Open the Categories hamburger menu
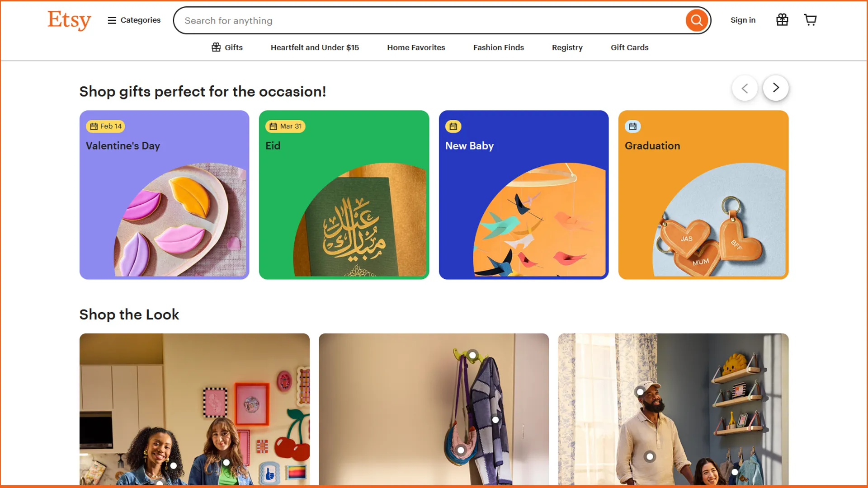868x488 pixels. (x=134, y=20)
